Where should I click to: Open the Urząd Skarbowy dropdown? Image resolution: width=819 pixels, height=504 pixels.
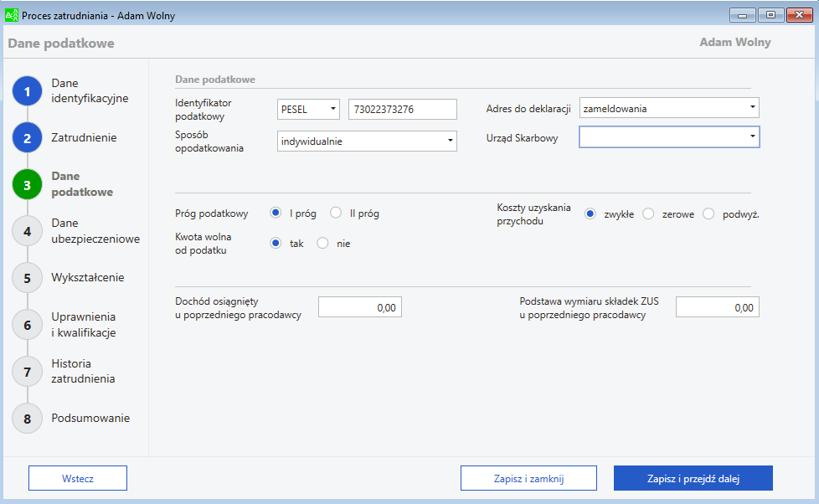coord(669,136)
